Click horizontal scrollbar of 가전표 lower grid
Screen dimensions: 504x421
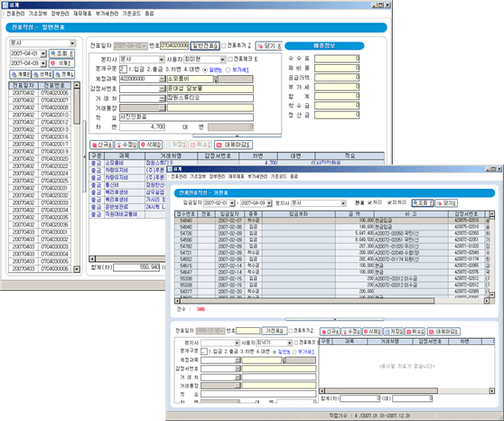pyautogui.click(x=406, y=391)
